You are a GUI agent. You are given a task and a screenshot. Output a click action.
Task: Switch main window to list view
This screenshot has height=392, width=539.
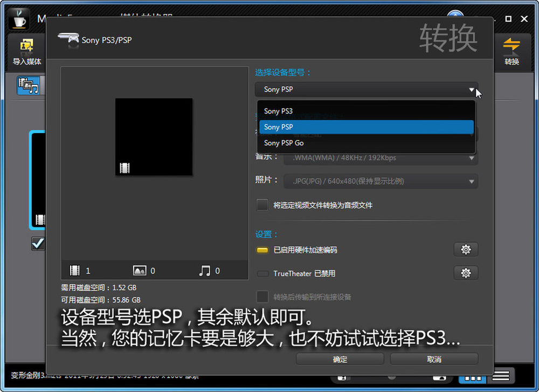tap(500, 376)
